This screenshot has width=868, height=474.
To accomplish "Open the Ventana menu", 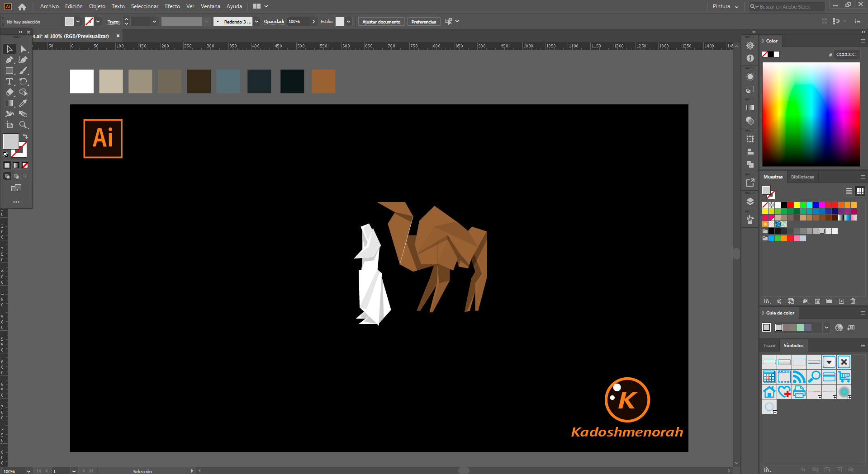I will point(210,6).
